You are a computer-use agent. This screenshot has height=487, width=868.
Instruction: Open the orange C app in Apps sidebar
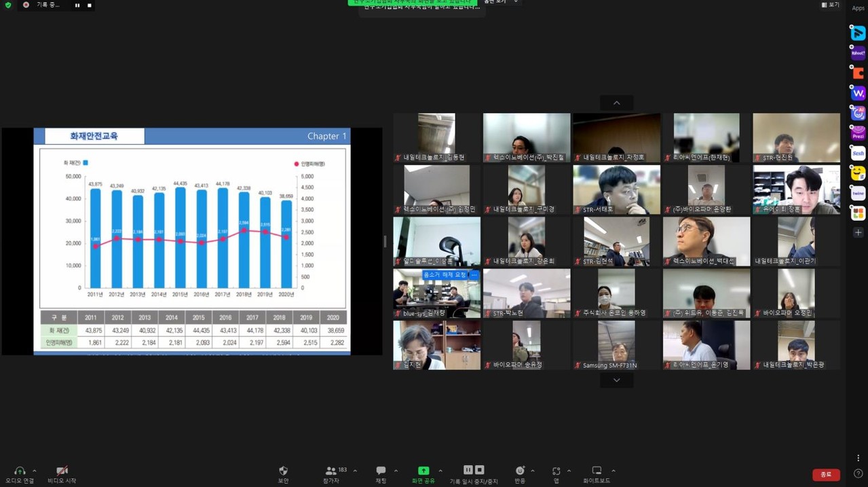[858, 73]
